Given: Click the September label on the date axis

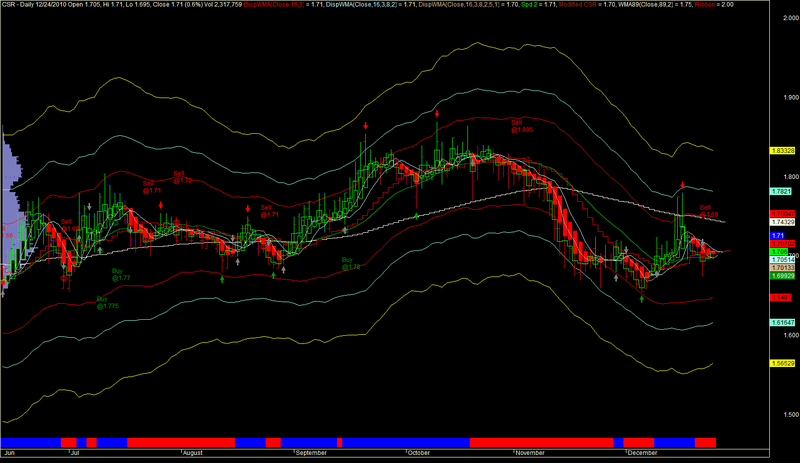Looking at the screenshot, I should pos(311,453).
